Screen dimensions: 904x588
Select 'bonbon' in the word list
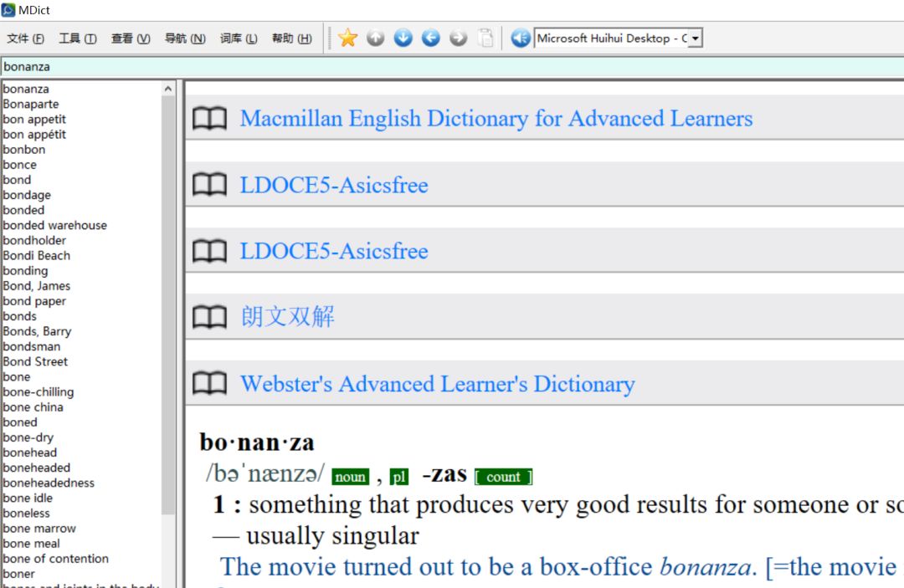pos(23,150)
